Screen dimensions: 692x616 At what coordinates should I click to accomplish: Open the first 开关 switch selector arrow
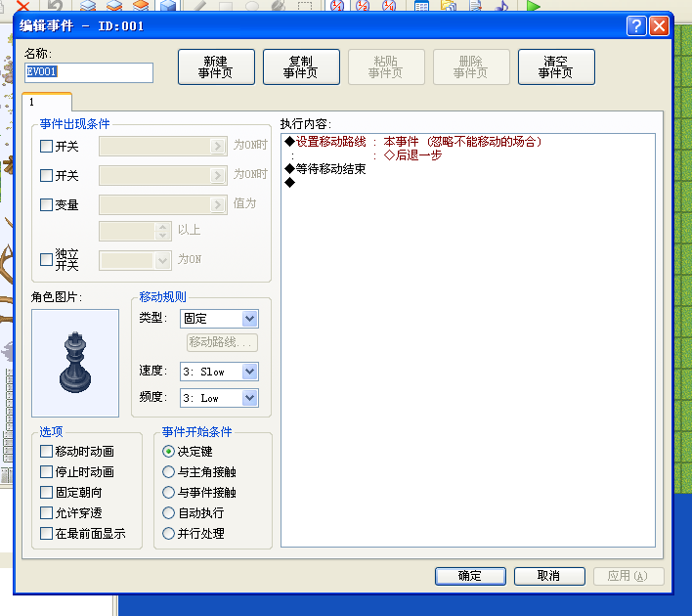pyautogui.click(x=218, y=146)
